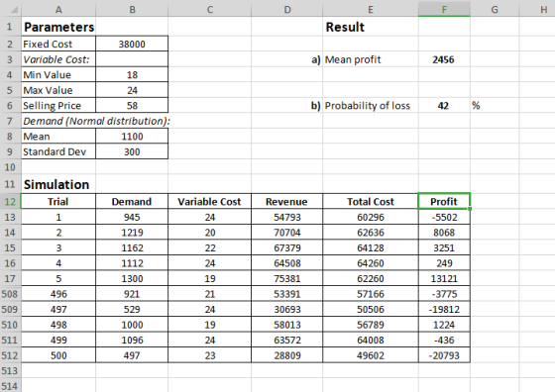Select the Profit header cell

click(x=444, y=202)
